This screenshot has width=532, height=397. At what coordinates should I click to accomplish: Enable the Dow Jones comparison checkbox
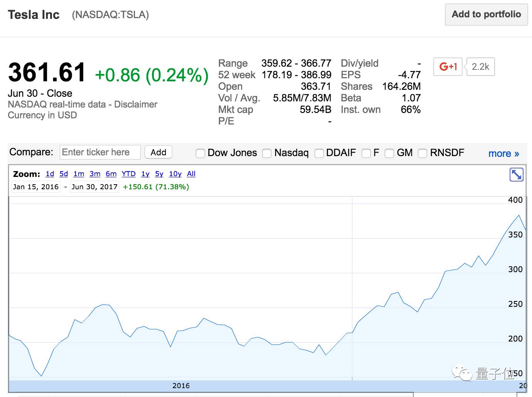coord(200,153)
